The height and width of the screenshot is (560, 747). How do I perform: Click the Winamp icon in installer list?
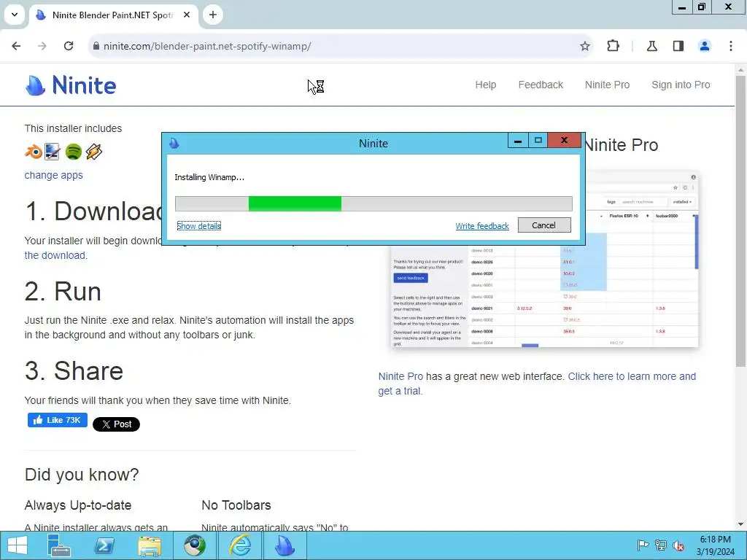94,152
